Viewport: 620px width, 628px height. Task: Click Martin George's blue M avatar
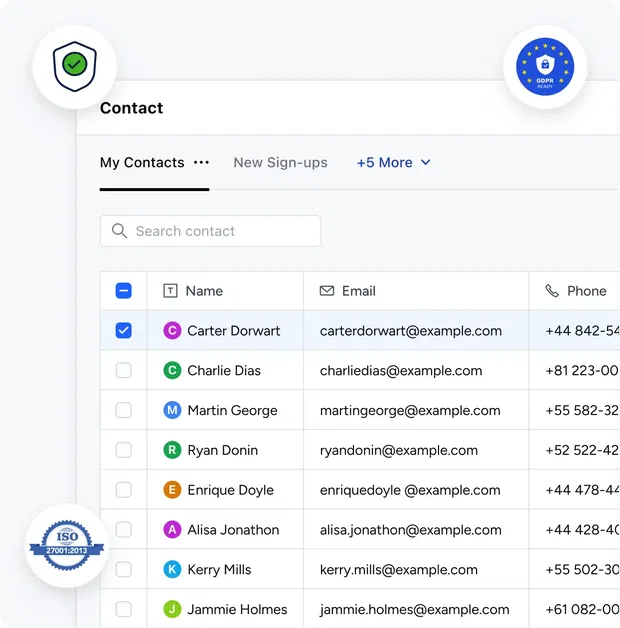point(172,410)
